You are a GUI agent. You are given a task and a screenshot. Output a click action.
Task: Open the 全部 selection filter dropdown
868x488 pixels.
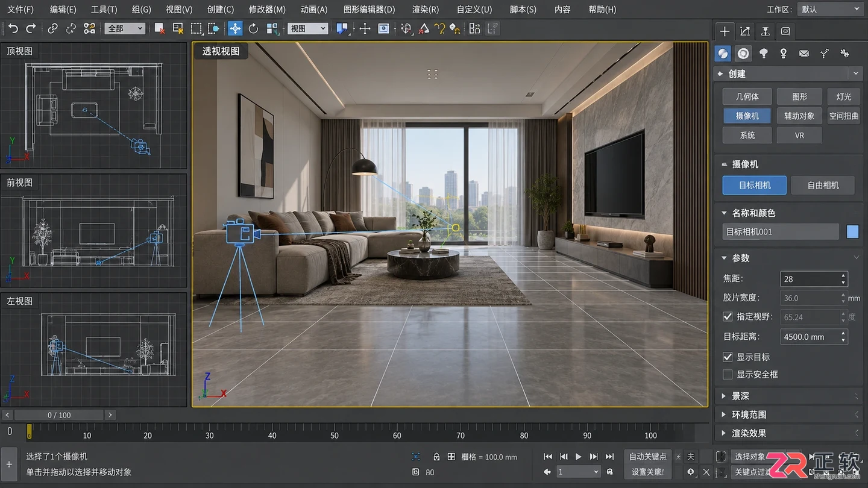coord(125,28)
